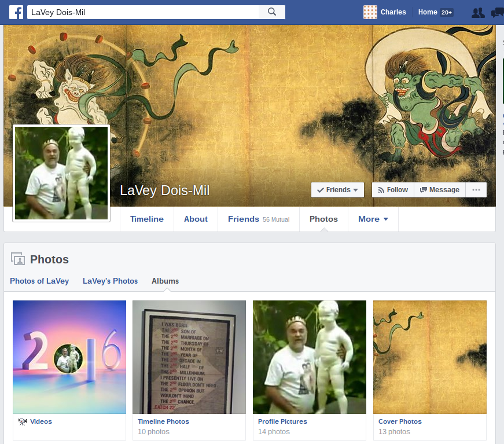This screenshot has width=504, height=444.
Task: Select the Albums sub-tab
Action: pos(165,281)
